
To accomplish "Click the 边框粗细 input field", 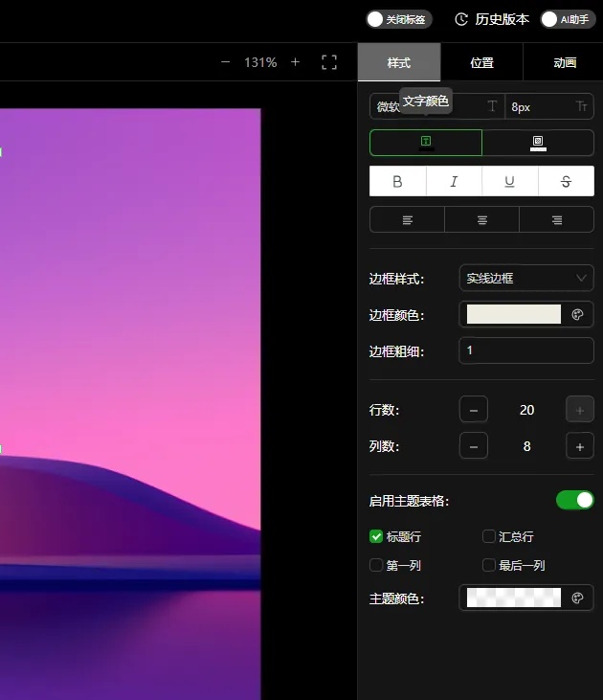I will click(x=526, y=350).
